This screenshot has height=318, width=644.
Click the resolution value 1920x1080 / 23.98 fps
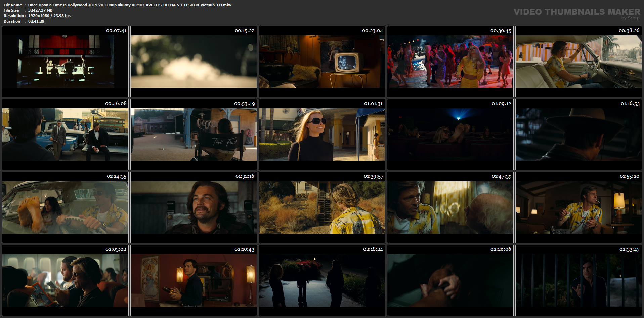tap(49, 16)
